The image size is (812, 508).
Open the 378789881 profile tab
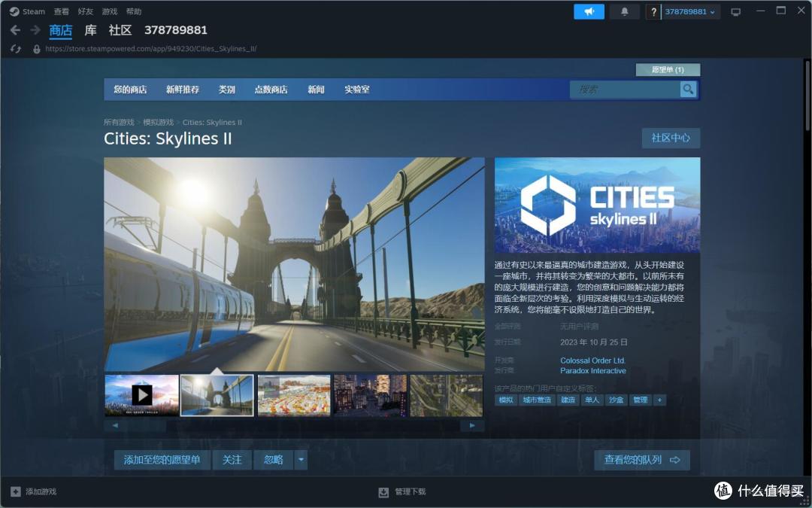tap(175, 30)
